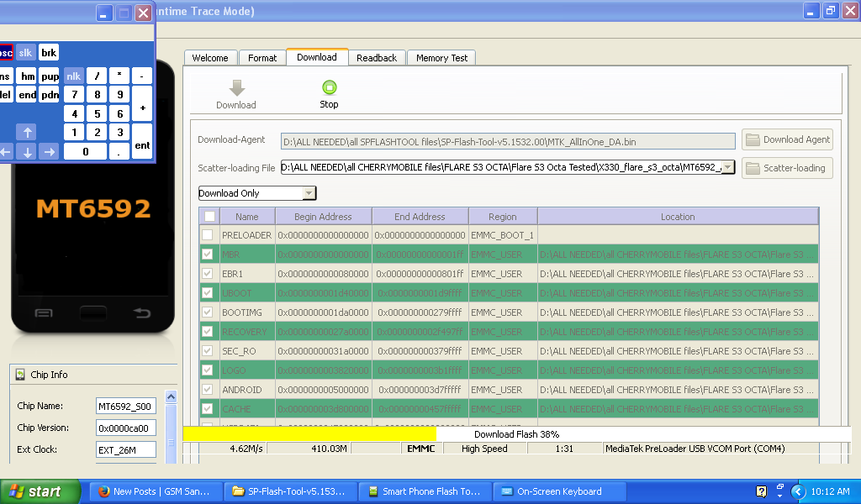The image size is (861, 504).
Task: Uncheck the BOOTIMG partition checkbox
Action: pyautogui.click(x=208, y=312)
